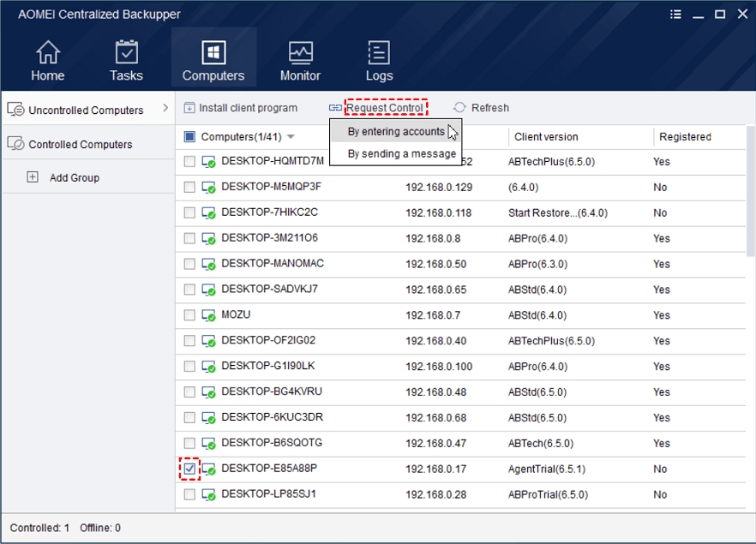Click the computer icon for DESKTOP-M5MQP3F
This screenshot has height=544, width=756.
[208, 187]
